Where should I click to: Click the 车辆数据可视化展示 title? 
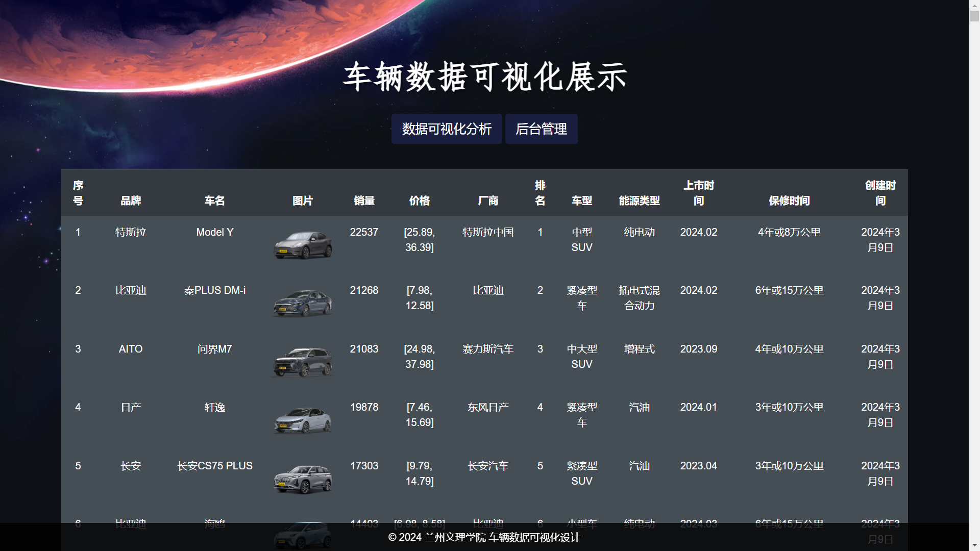coord(484,77)
